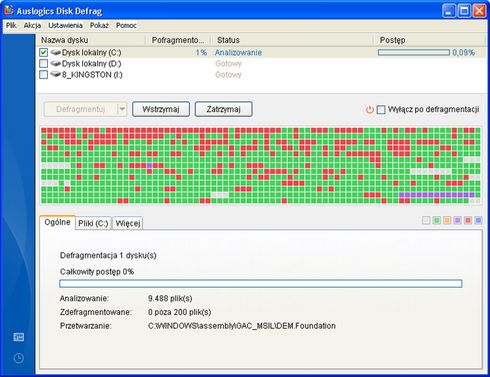Screen dimensions: 490x377
Task: Click the white legend color swatch
Action: (426, 220)
